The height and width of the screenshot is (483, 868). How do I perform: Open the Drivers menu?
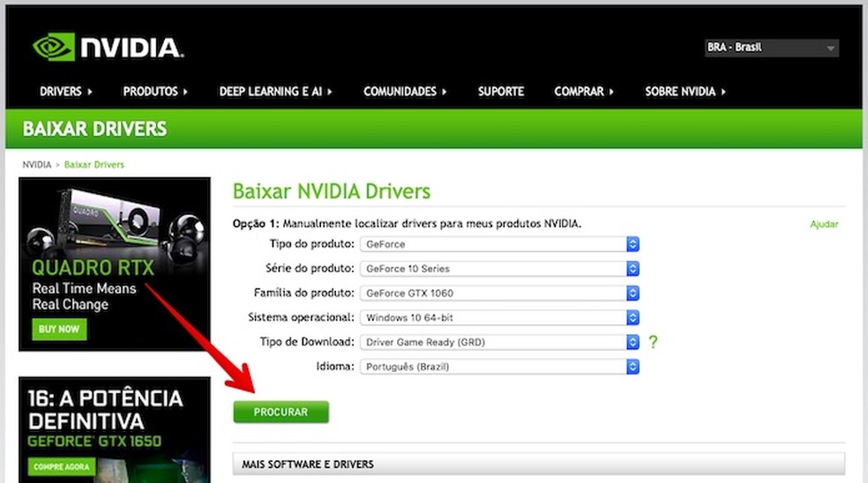(66, 92)
